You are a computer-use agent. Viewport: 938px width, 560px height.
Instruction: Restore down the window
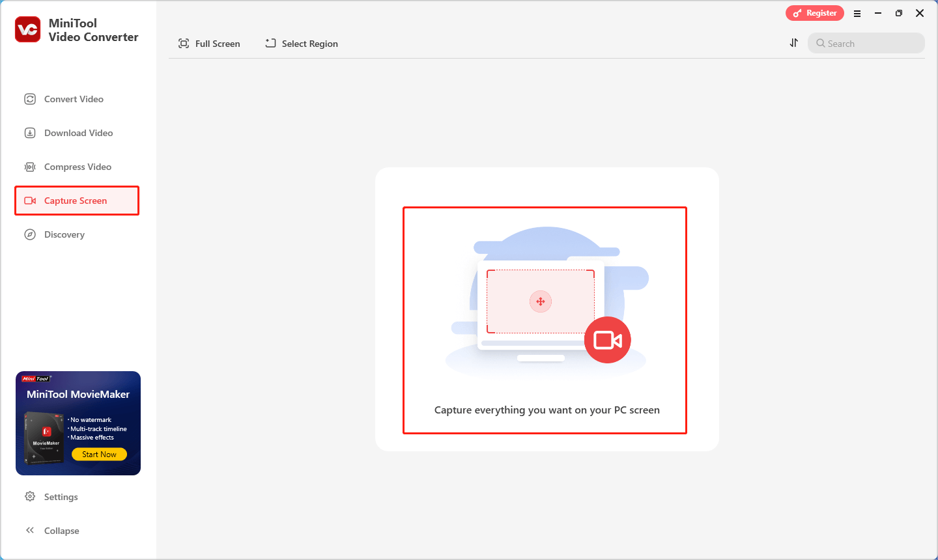[x=899, y=13]
